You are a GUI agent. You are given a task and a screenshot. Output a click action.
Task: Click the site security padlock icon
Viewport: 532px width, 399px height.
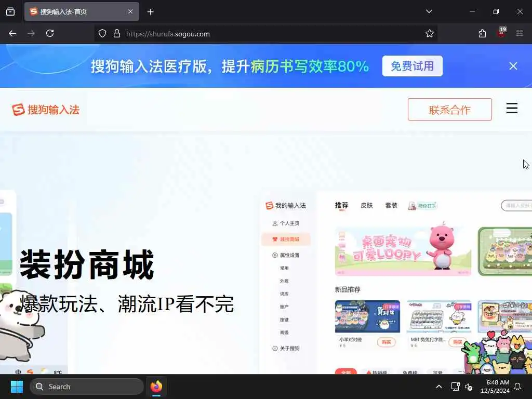[117, 34]
